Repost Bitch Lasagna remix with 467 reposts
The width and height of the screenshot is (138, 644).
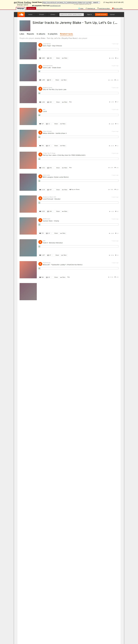pyautogui.click(x=49, y=190)
